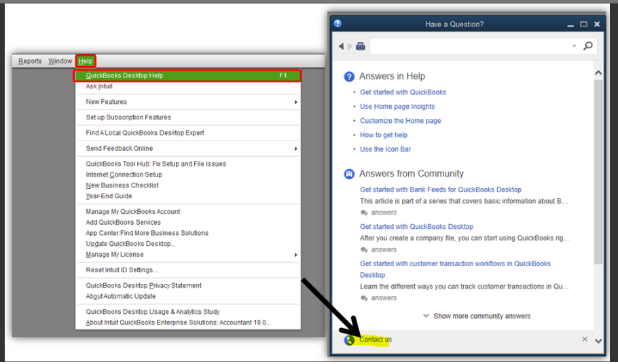
Task: Open the Reports menu
Action: (30, 61)
